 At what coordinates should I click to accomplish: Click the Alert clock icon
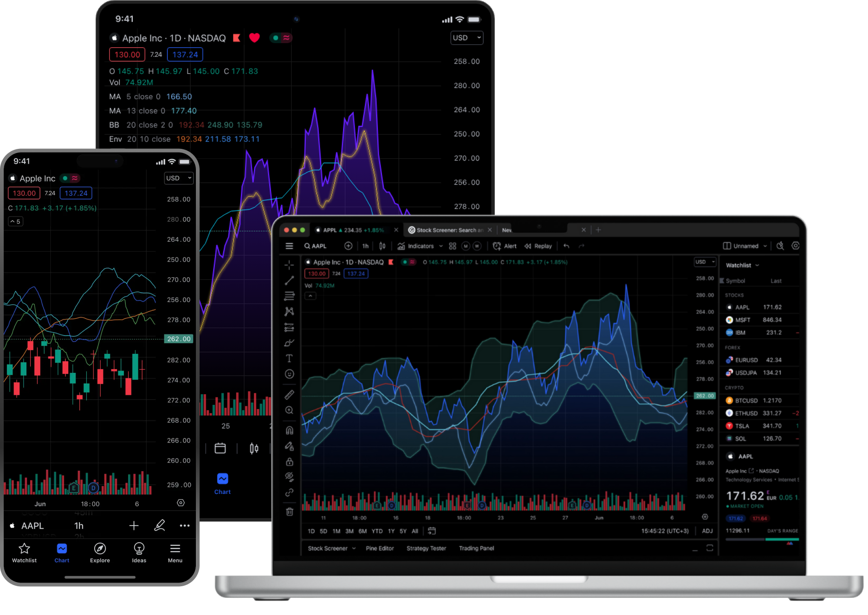[x=497, y=246]
